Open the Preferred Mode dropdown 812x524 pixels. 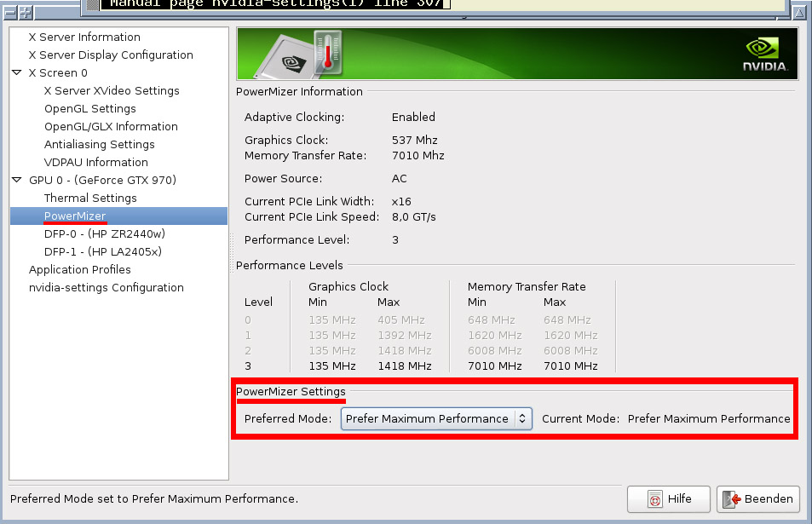coord(436,419)
